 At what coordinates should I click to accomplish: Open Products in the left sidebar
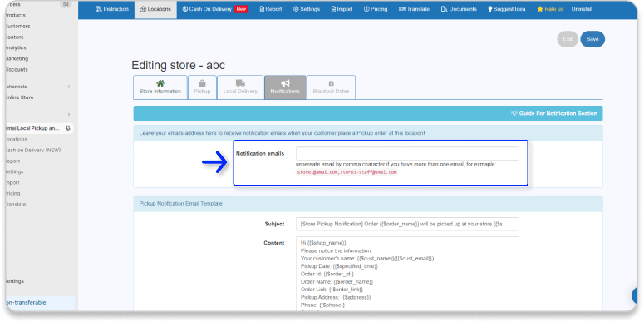coord(15,15)
